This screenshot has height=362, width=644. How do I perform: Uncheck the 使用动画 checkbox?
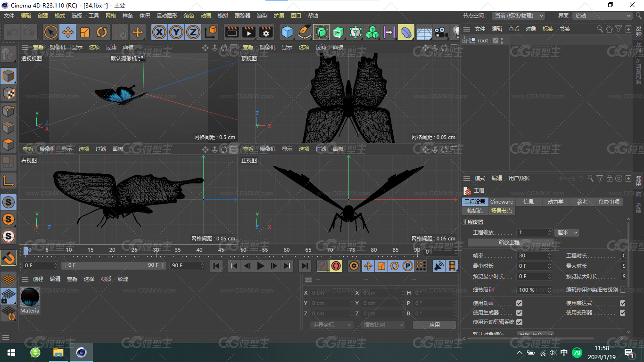pos(519,303)
